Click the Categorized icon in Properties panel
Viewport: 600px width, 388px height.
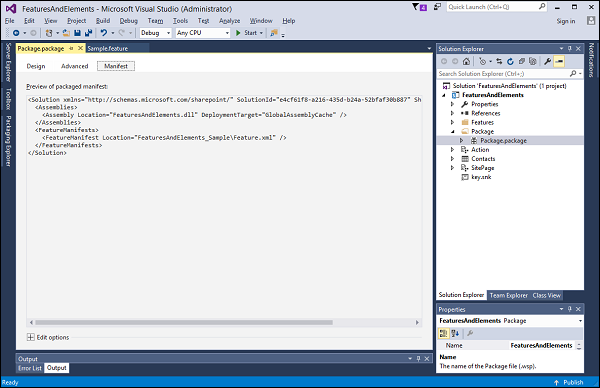click(443, 333)
